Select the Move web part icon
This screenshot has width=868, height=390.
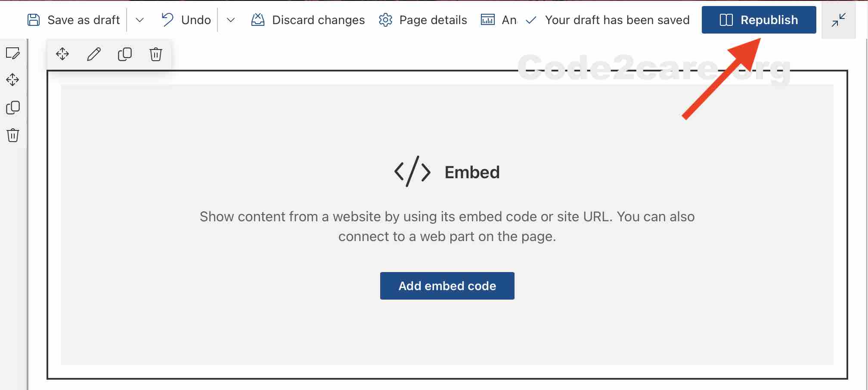[63, 54]
